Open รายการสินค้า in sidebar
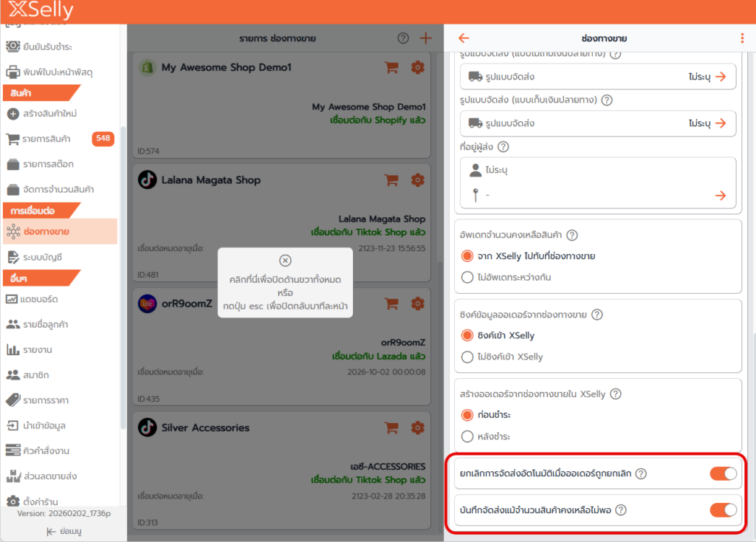This screenshot has width=756, height=542. pyautogui.click(x=47, y=139)
